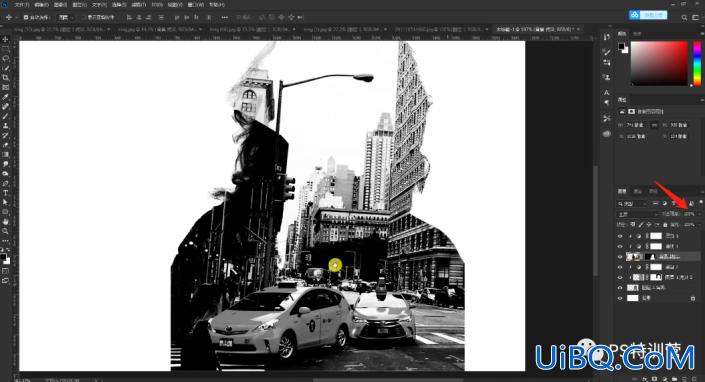Select the Path Selection arrow tool
This screenshot has height=382, width=705.
coord(5,202)
